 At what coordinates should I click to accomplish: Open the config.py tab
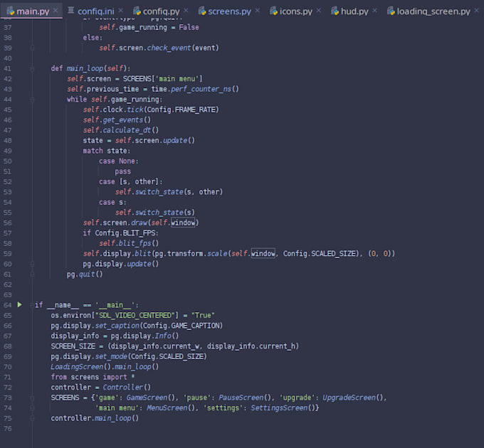click(161, 11)
